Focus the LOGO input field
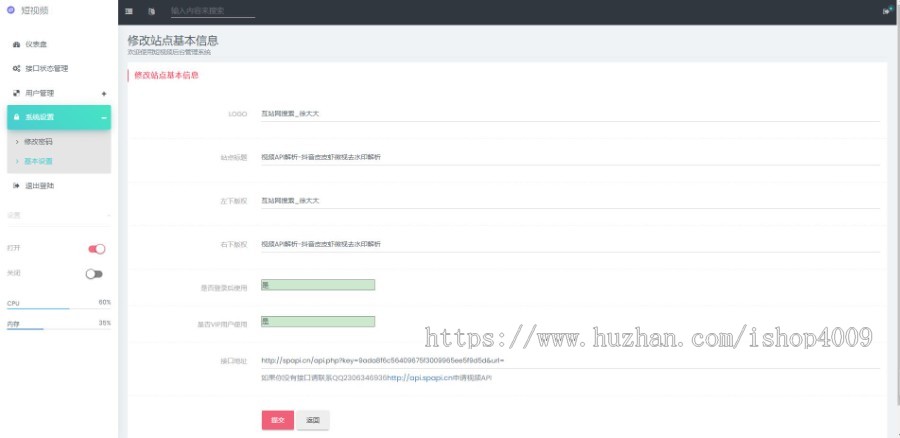The width and height of the screenshot is (900, 438). [x=570, y=114]
